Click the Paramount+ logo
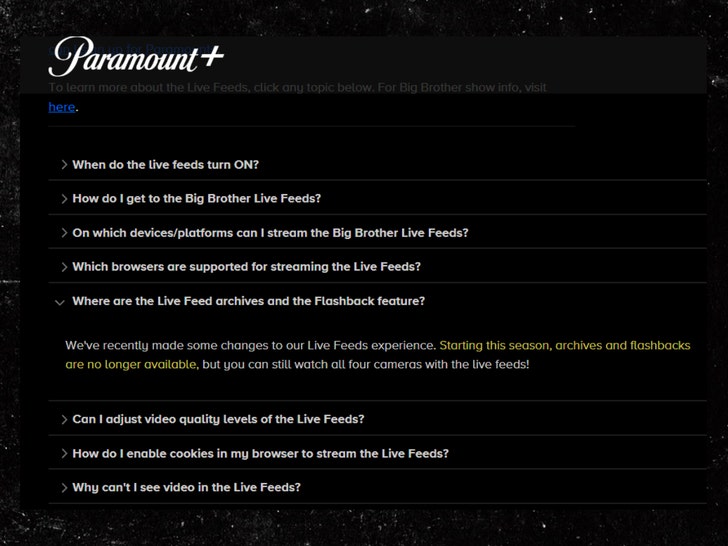 coord(135,56)
